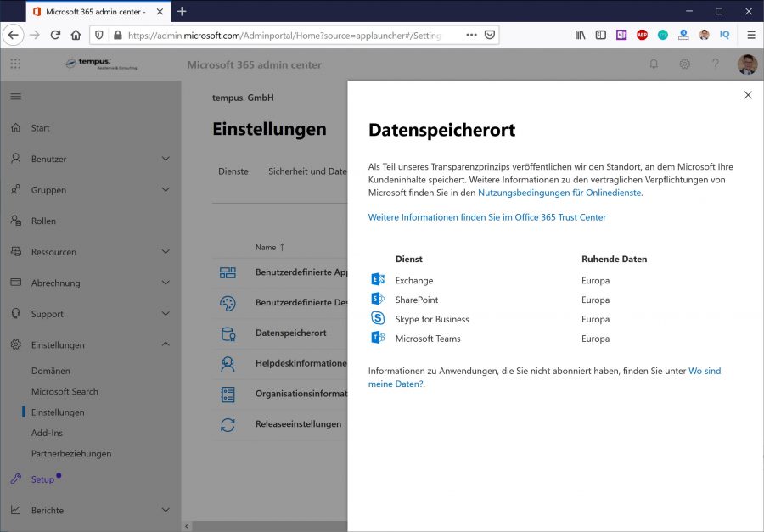Image resolution: width=764 pixels, height=532 pixels.
Task: Click the Start home icon in sidebar
Action: pyautogui.click(x=15, y=127)
